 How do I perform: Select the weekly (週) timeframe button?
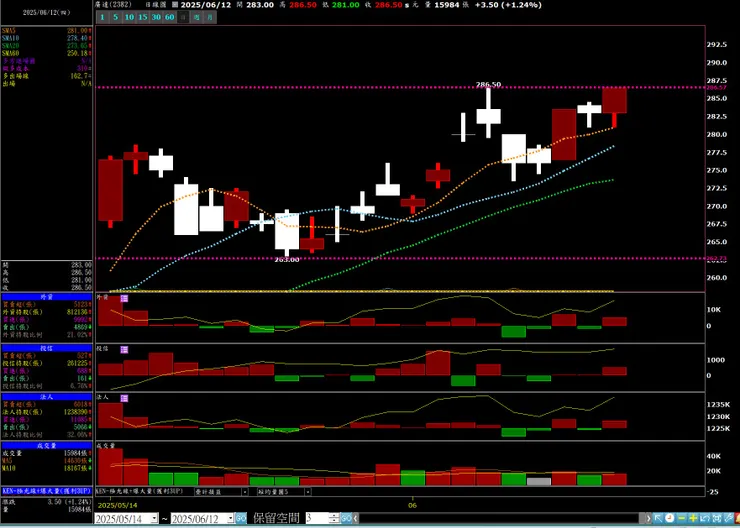(197, 17)
